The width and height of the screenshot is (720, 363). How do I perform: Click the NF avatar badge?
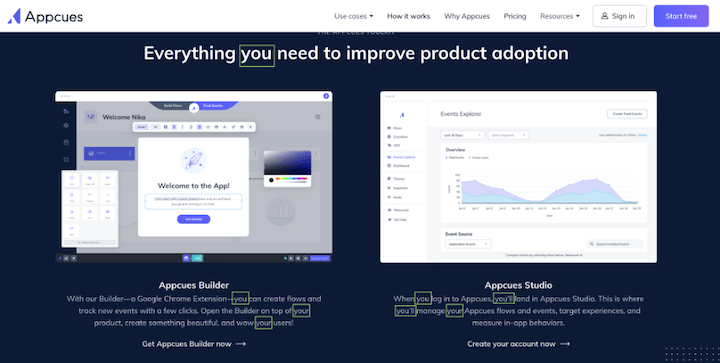(x=90, y=117)
